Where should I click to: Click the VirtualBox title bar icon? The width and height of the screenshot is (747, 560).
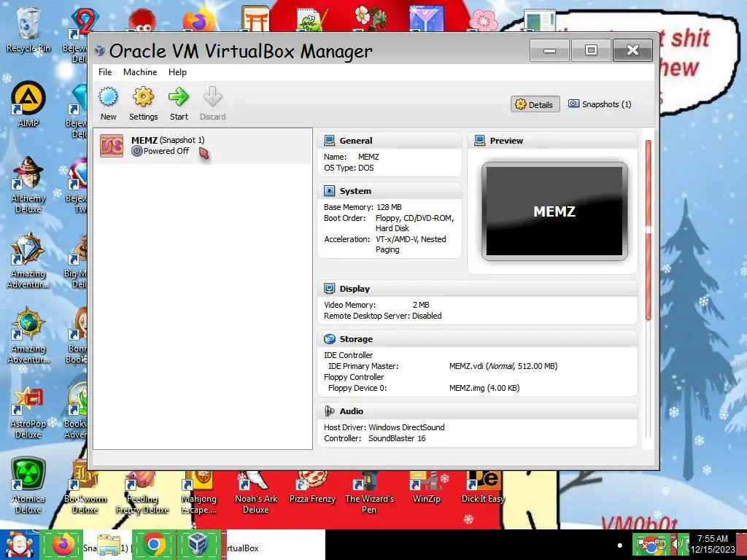pyautogui.click(x=99, y=50)
